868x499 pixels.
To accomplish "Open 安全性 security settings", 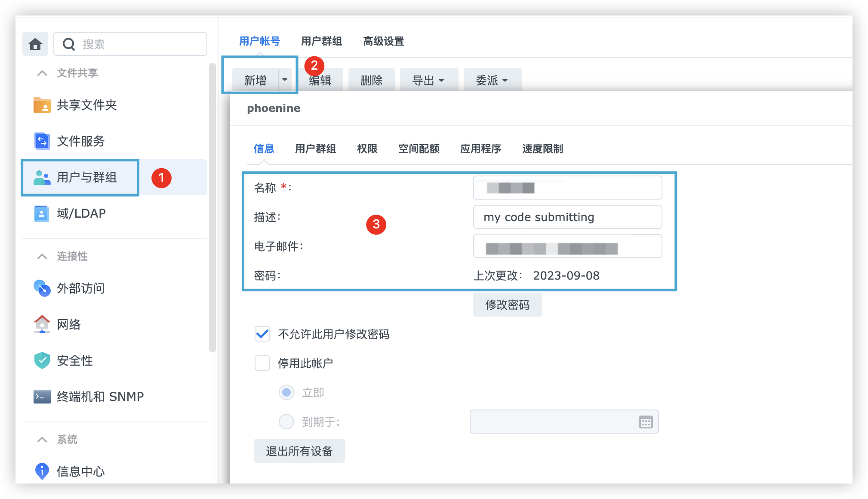I will (x=74, y=361).
